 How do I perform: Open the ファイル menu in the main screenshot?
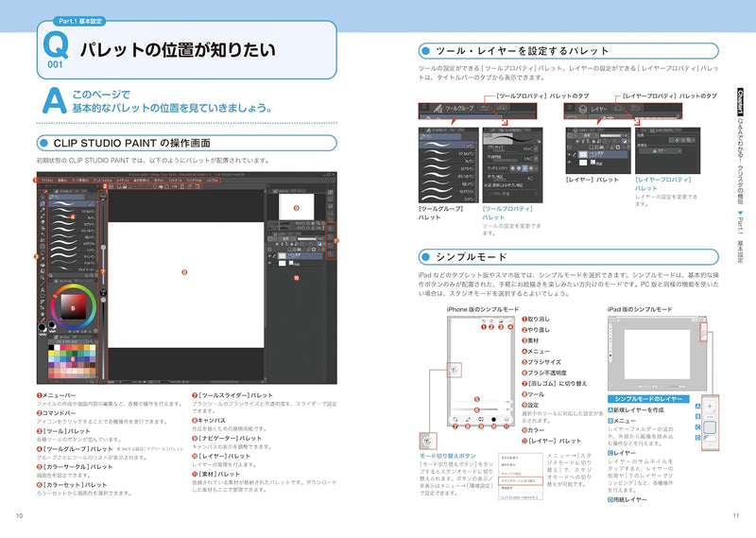point(46,181)
